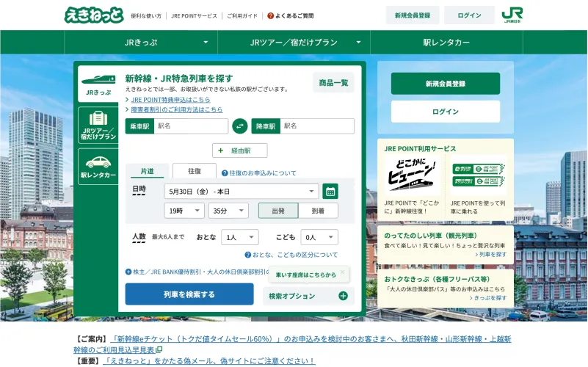Click the JR East logo icon
The image size is (588, 367).
512,15
